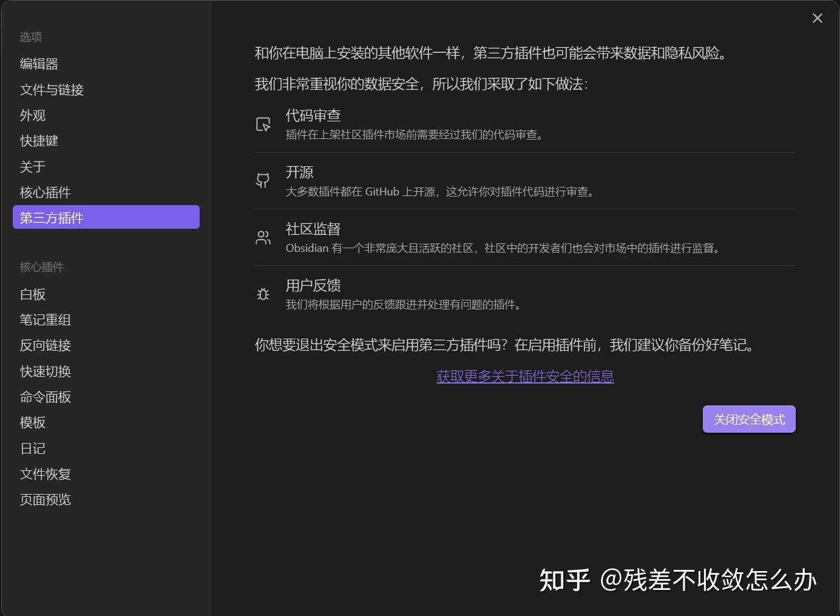Click the 关闭安全模式 button

pyautogui.click(x=749, y=419)
